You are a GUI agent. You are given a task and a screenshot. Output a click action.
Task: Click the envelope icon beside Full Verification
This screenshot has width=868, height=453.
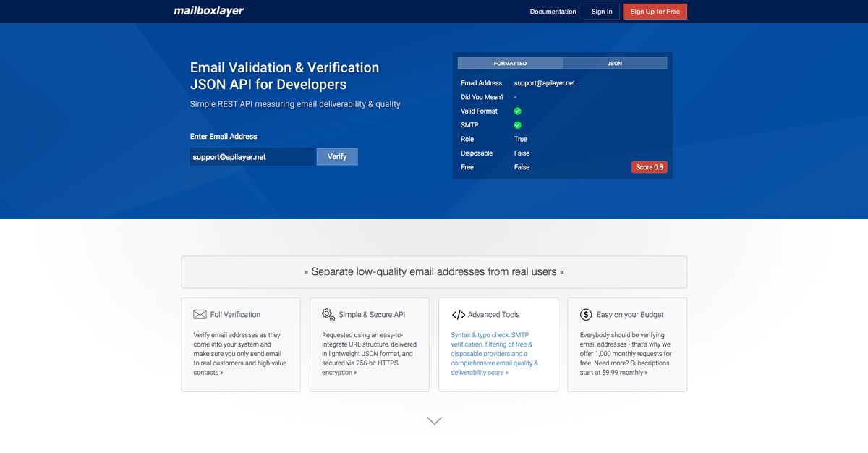tap(200, 314)
